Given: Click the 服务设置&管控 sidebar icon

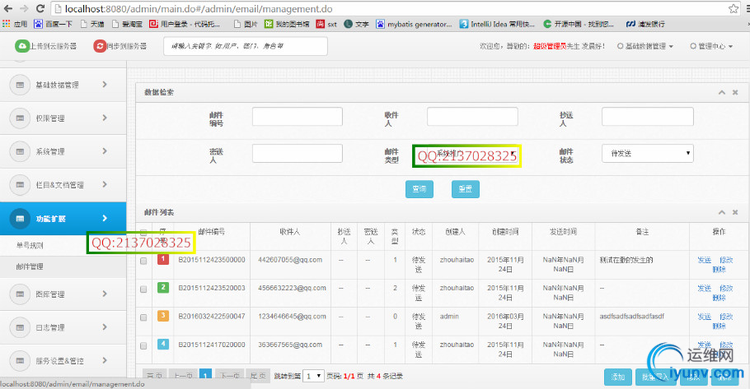Looking at the screenshot, I should [x=20, y=361].
